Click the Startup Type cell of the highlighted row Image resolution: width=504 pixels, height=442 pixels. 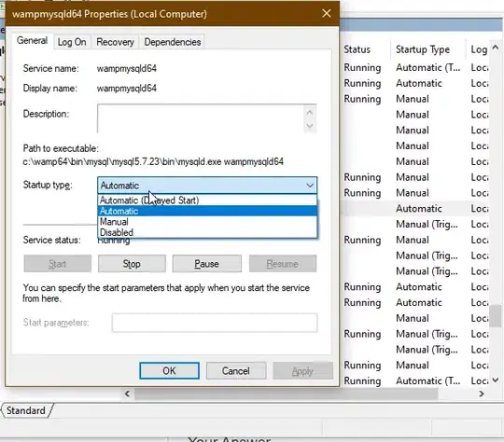419,209
